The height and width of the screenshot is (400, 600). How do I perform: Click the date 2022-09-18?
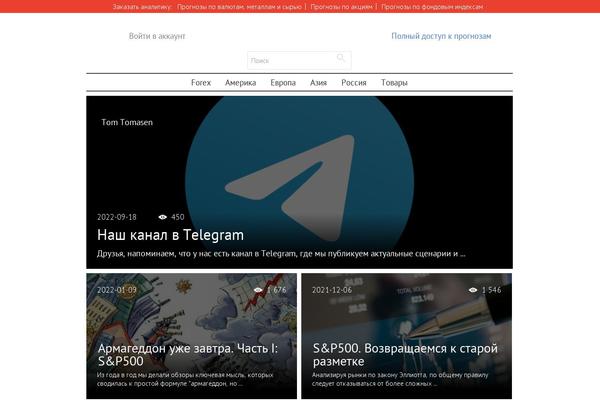(117, 217)
